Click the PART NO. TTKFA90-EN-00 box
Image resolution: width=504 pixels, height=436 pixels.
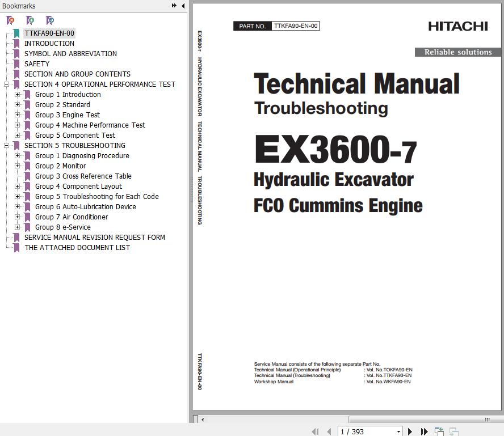click(x=276, y=26)
